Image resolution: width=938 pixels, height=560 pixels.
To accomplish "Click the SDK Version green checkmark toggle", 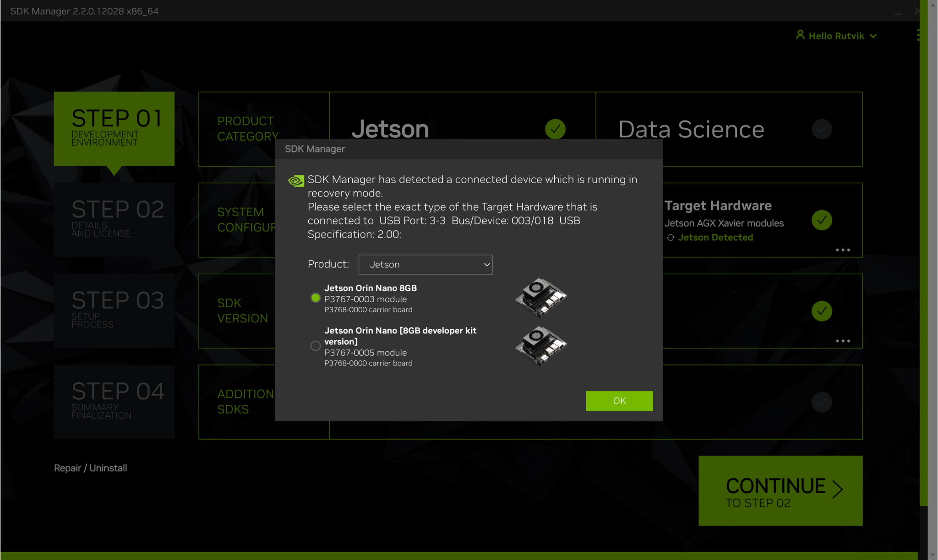I will (822, 311).
